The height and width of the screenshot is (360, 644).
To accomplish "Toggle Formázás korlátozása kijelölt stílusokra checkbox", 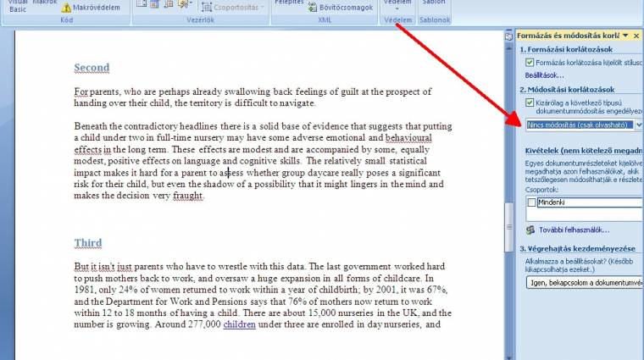I will coord(530,63).
